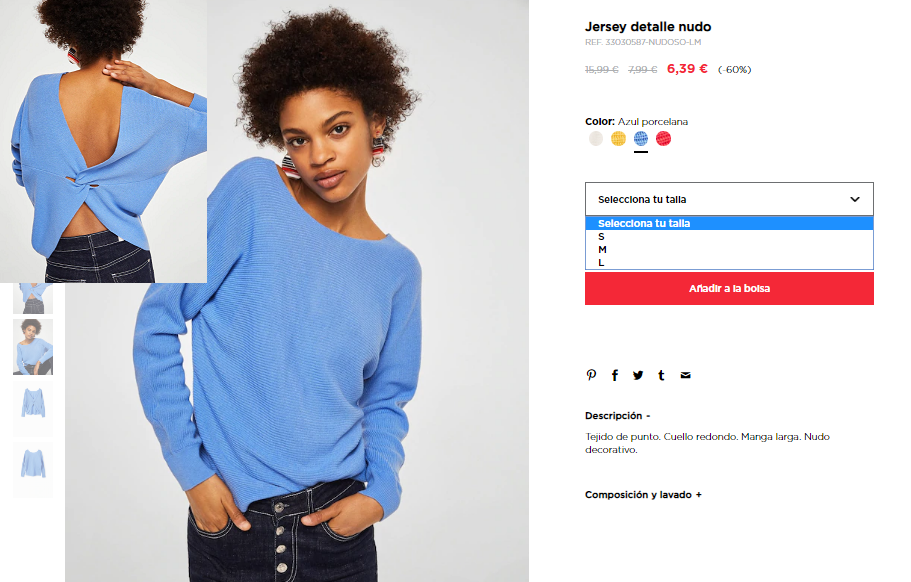Open thumbnail of model sitting
The width and height of the screenshot is (911, 582).
tap(33, 347)
